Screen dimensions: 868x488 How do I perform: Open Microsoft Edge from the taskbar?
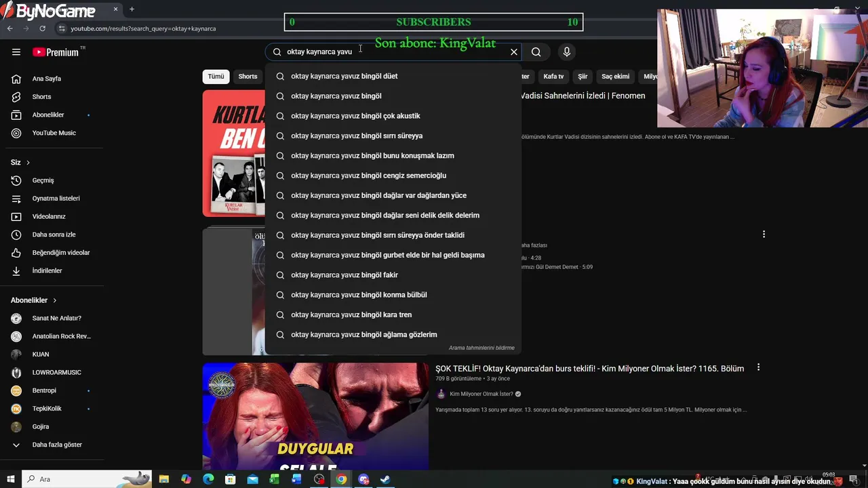point(208,479)
